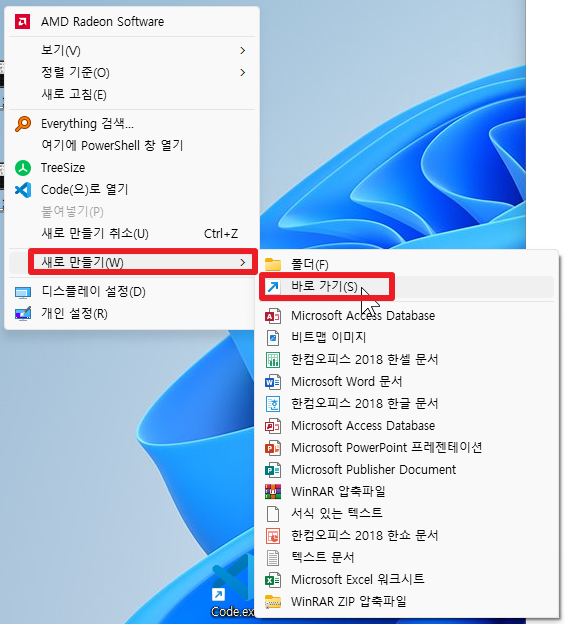Select the Microsoft Access Database entry above PowerPoint

coord(406,426)
